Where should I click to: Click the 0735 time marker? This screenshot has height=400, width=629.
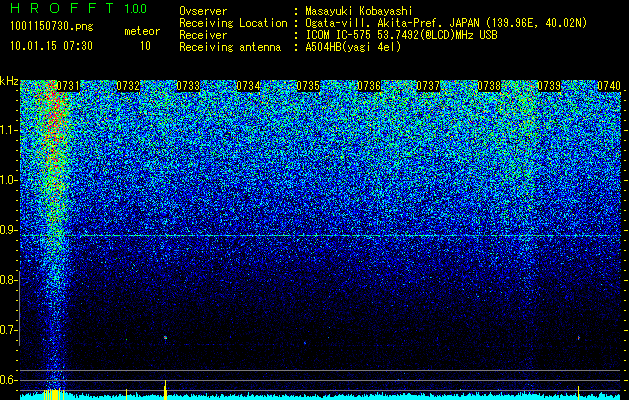(x=308, y=86)
